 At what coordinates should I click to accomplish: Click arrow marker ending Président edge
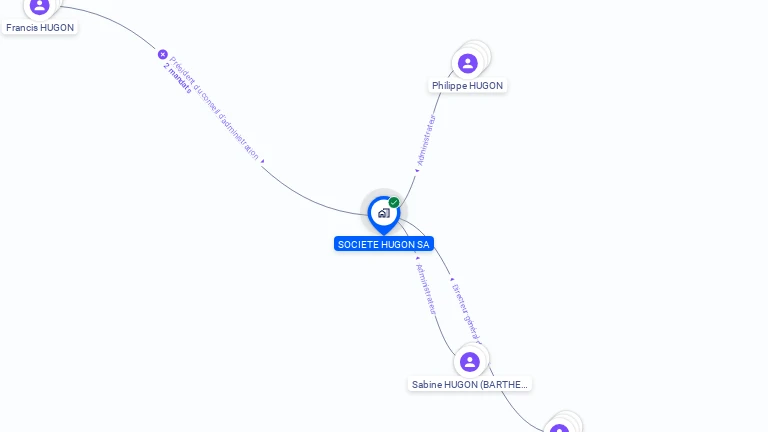[263, 161]
